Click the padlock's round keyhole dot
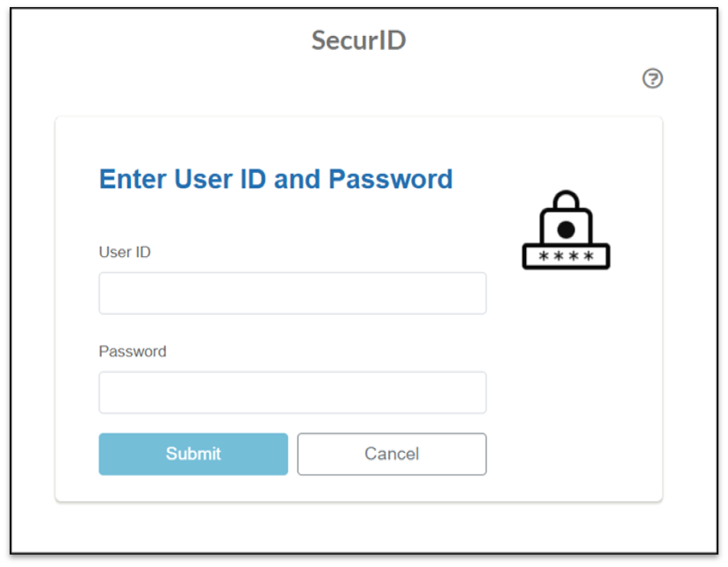 (566, 229)
